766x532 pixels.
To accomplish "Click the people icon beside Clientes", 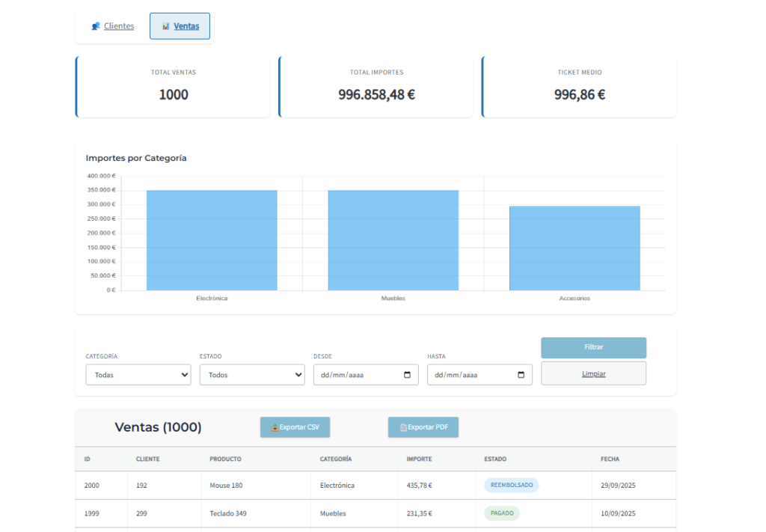I will pyautogui.click(x=96, y=26).
